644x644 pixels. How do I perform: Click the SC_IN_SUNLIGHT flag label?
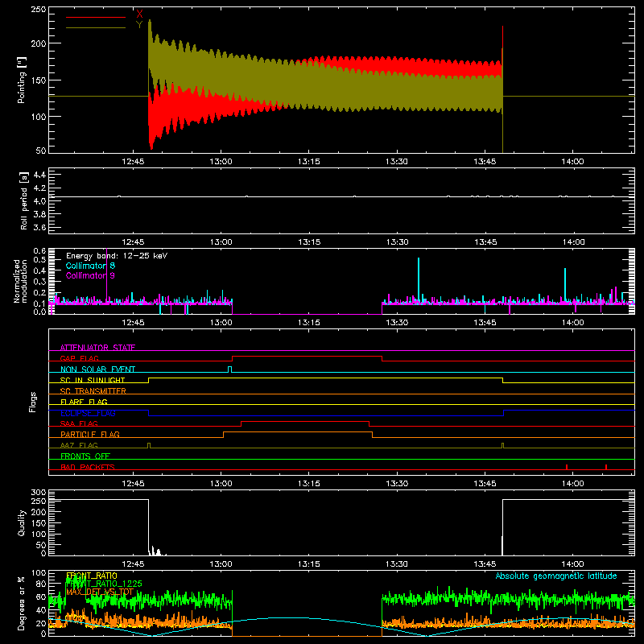93,380
